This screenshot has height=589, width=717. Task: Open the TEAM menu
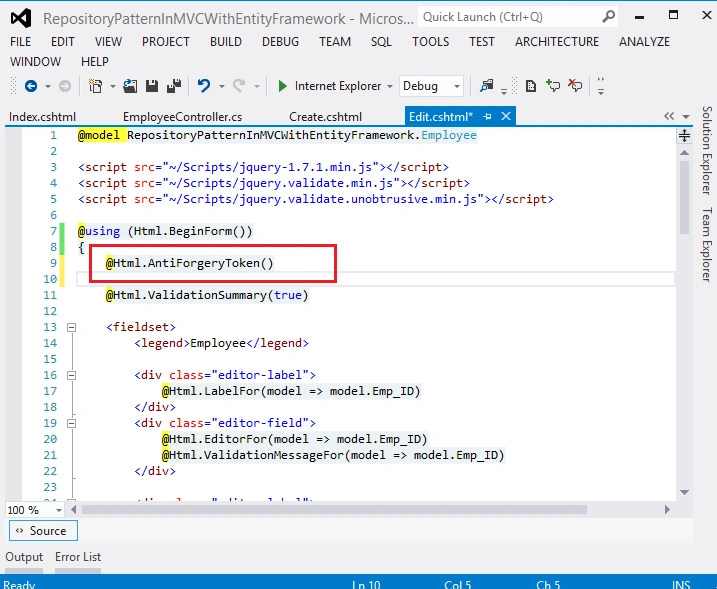pyautogui.click(x=335, y=42)
